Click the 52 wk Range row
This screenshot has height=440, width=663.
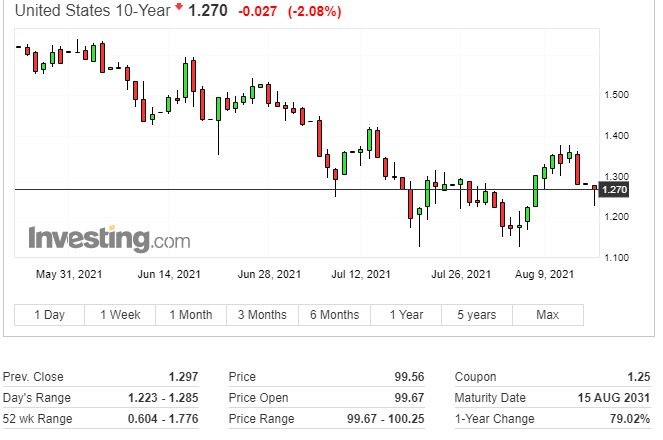[100, 419]
